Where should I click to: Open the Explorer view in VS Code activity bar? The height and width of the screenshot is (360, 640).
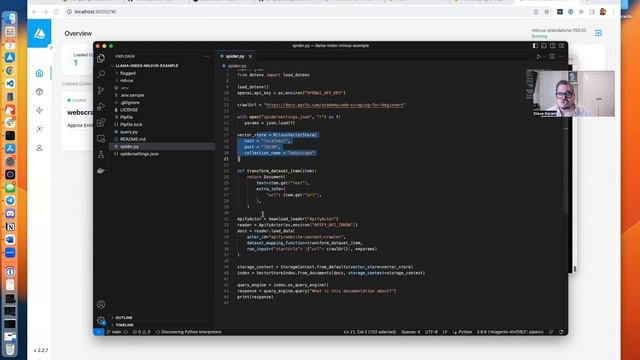point(101,58)
